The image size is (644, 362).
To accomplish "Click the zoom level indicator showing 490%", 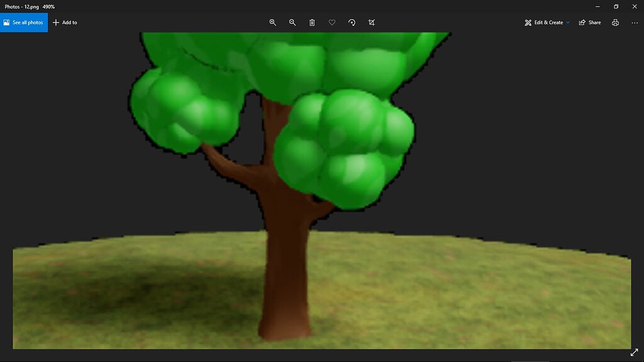I will (48, 6).
